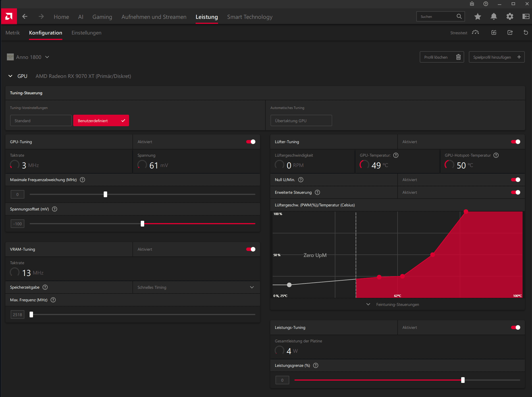Open favorites star icon

click(478, 16)
